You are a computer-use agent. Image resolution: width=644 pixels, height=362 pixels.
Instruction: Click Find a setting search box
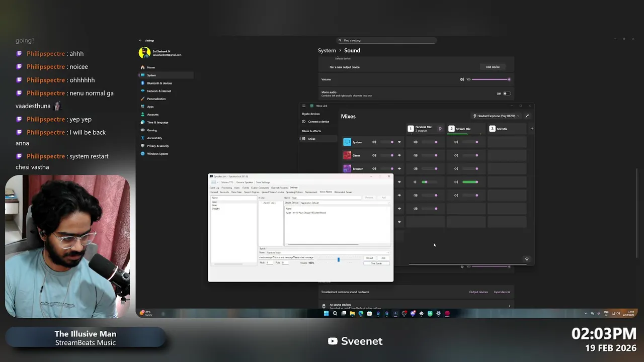click(x=386, y=40)
